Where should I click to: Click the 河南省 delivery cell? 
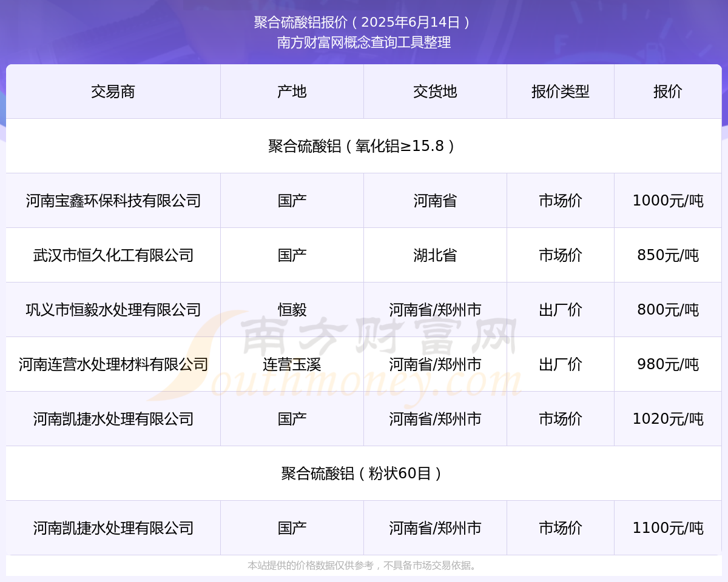[435, 201]
